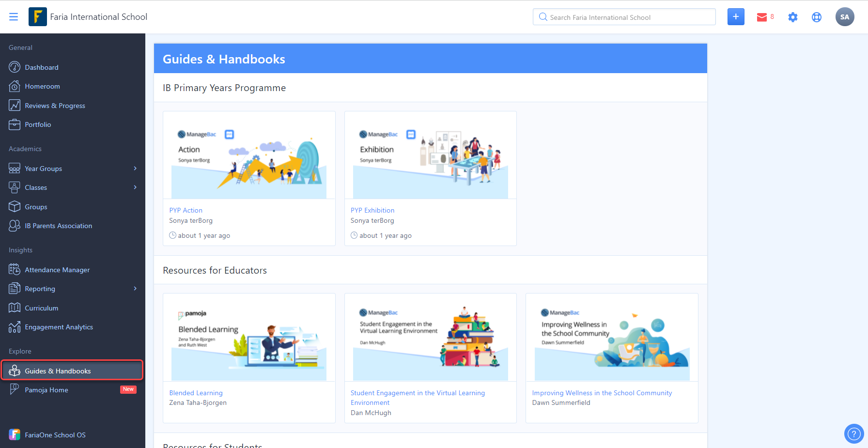Screen dimensions: 868x448
Task: Click the PYP Action cover thumbnail
Action: click(249, 155)
